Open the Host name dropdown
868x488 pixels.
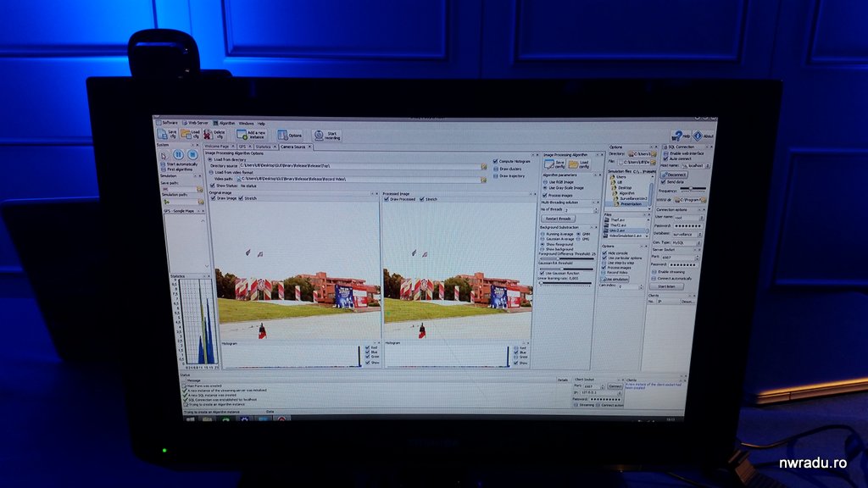coord(707,166)
